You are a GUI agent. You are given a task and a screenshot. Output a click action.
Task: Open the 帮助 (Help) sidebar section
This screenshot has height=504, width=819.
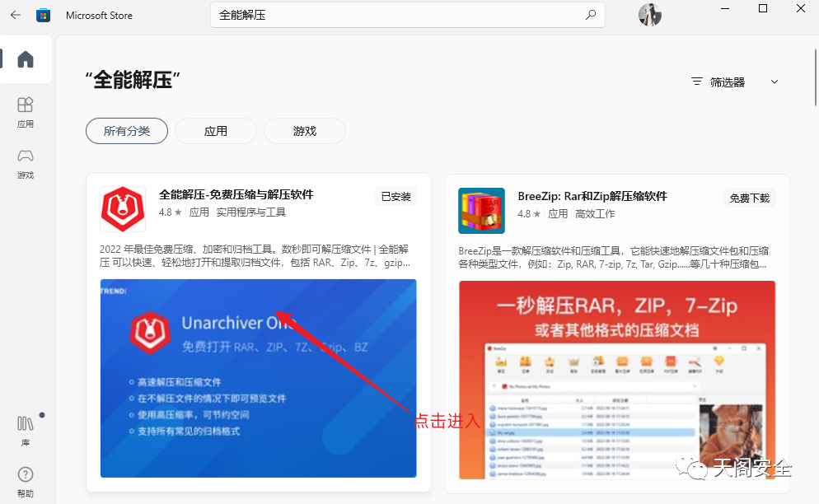pos(25,482)
